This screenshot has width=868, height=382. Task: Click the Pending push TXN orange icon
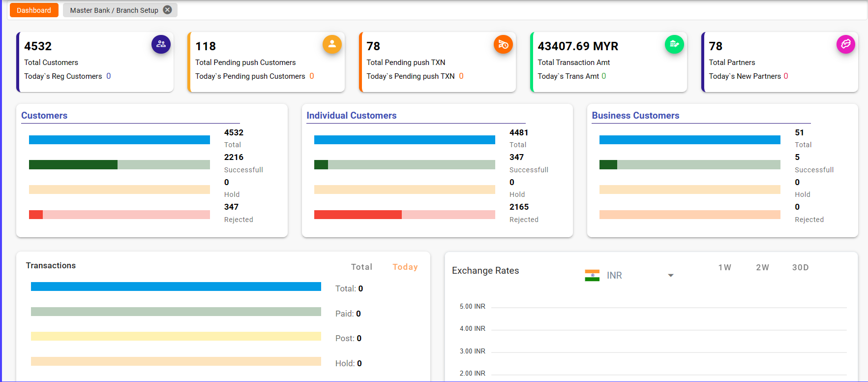click(x=503, y=44)
